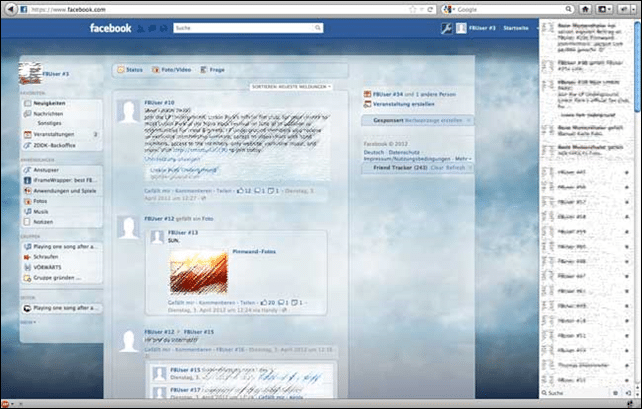
Task: Bookmark the page with the star icon
Action: coord(412,9)
